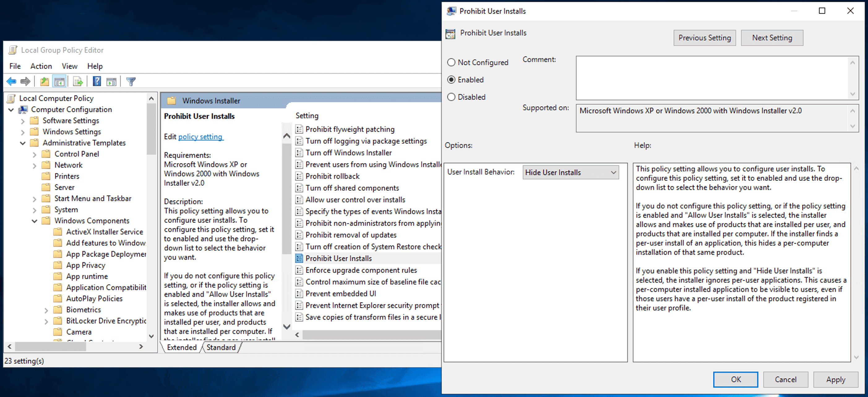Open the Action menu
This screenshot has height=397, width=868.
41,66
